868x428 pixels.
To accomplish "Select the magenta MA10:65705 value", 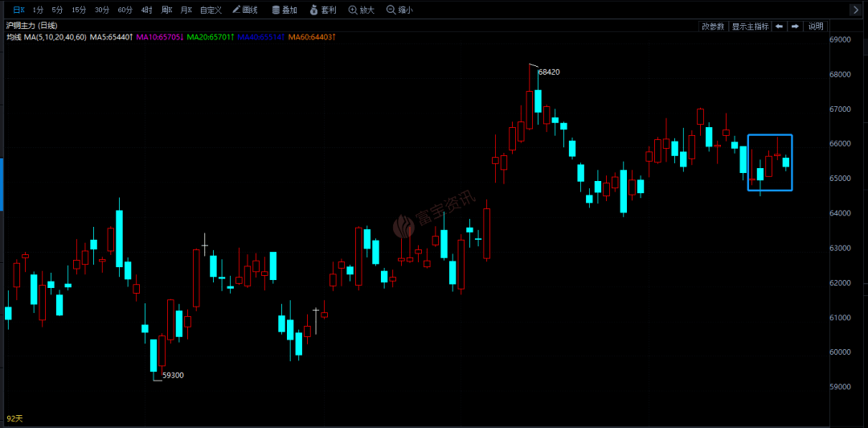I will click(x=159, y=37).
